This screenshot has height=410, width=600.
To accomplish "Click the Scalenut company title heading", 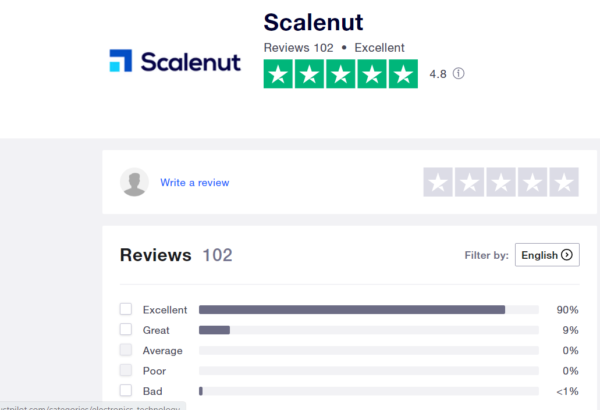I will pyautogui.click(x=313, y=22).
